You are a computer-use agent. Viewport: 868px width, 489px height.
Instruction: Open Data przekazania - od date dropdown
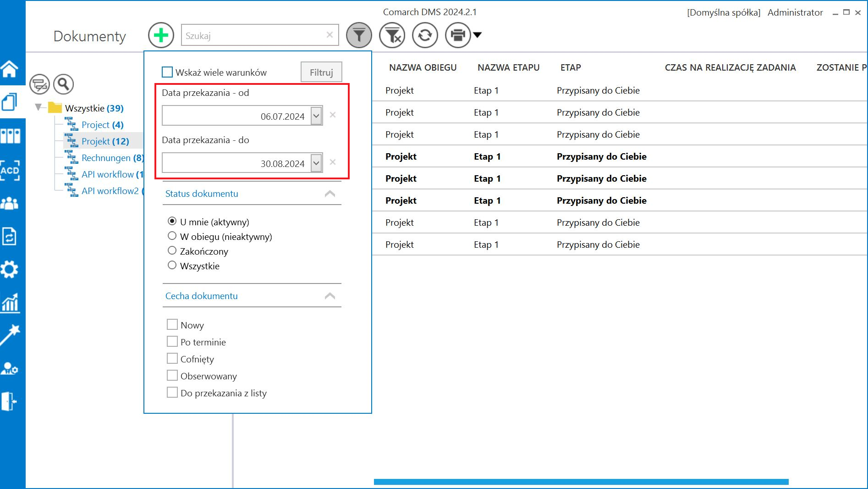pos(316,116)
